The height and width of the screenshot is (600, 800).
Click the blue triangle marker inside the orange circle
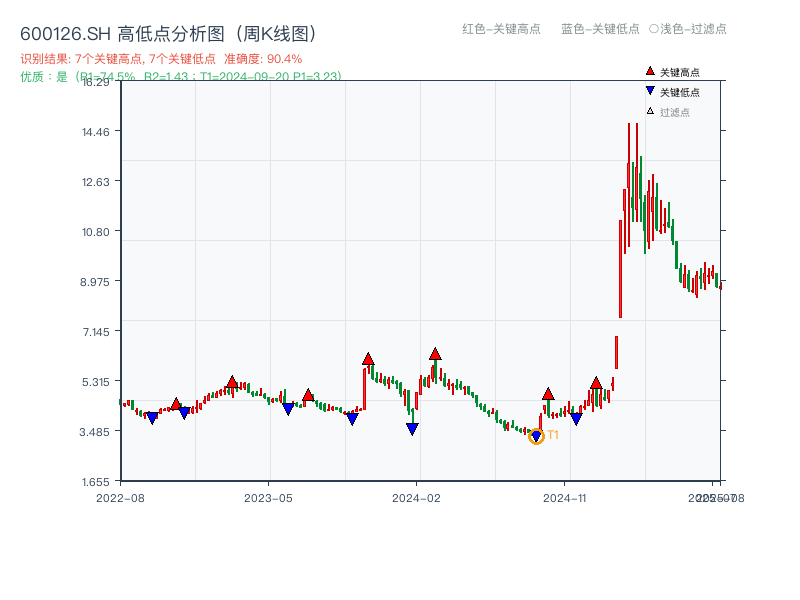(536, 436)
